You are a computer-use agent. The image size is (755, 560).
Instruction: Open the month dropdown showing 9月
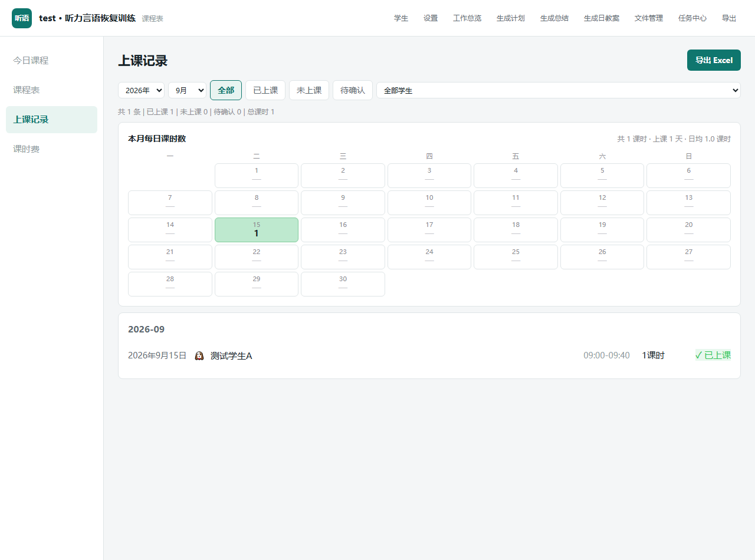point(187,90)
